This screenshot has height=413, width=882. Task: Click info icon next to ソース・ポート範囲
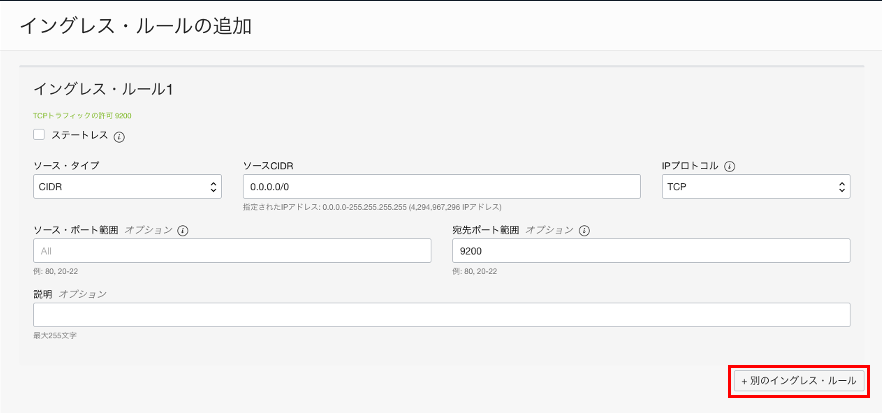(x=183, y=230)
